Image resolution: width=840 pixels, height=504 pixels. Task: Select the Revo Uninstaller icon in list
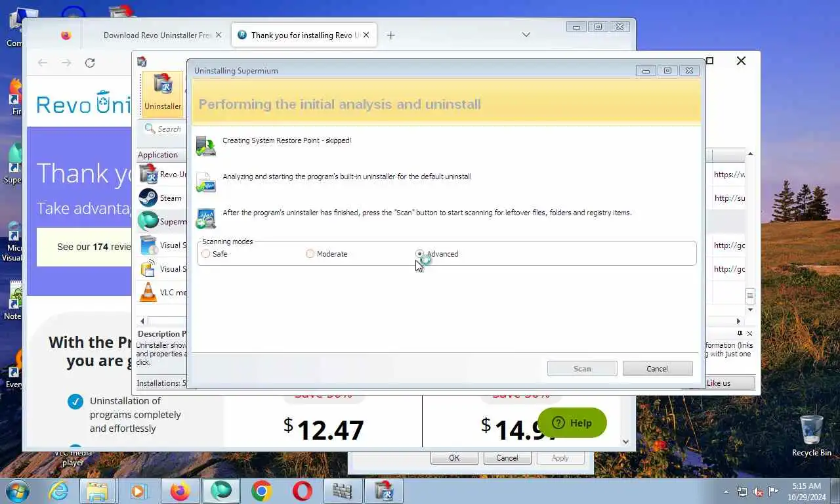pos(148,174)
